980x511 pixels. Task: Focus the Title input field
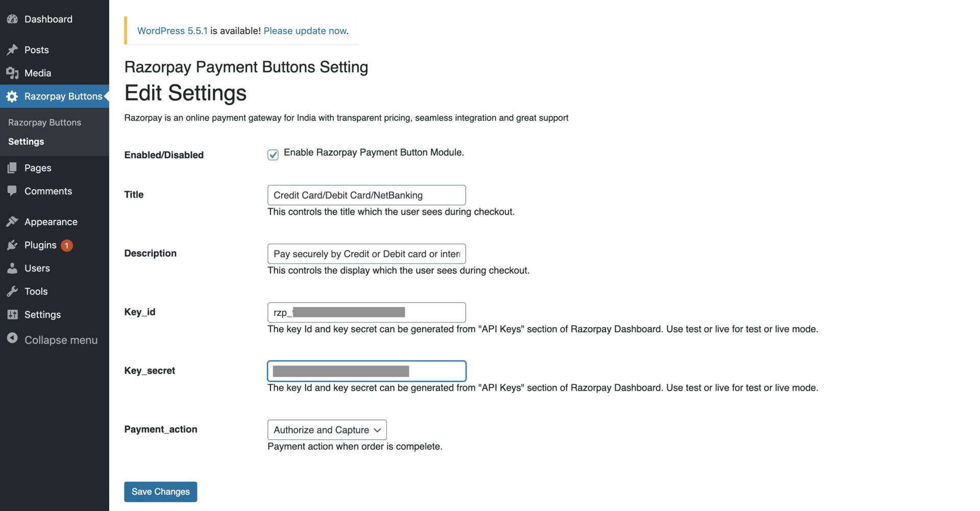(366, 195)
